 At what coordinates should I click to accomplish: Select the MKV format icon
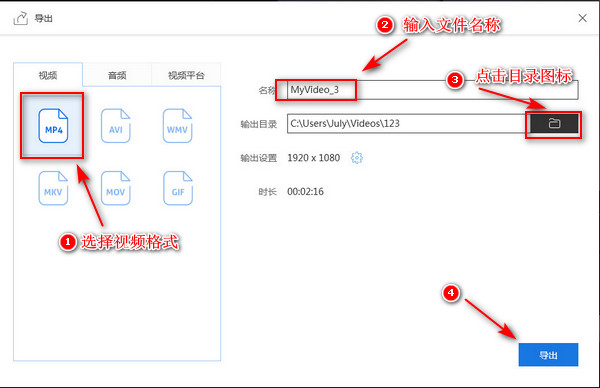(53, 188)
